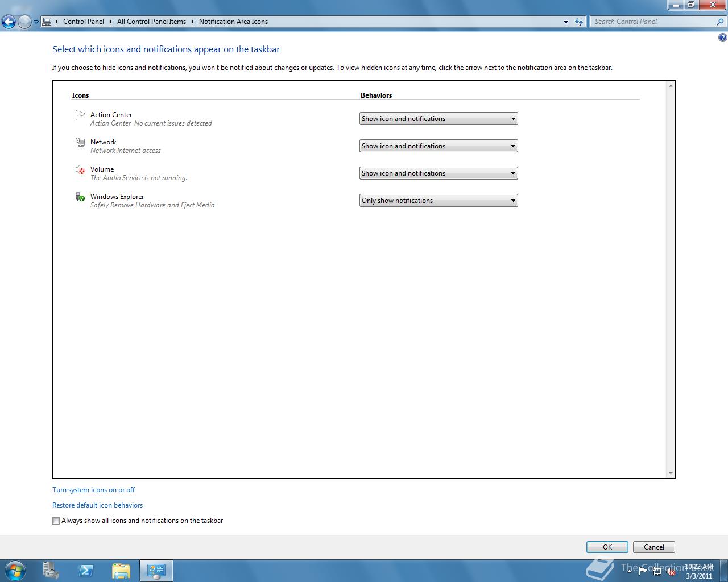The image size is (728, 582).
Task: Confirm changes with OK button
Action: [x=607, y=547]
